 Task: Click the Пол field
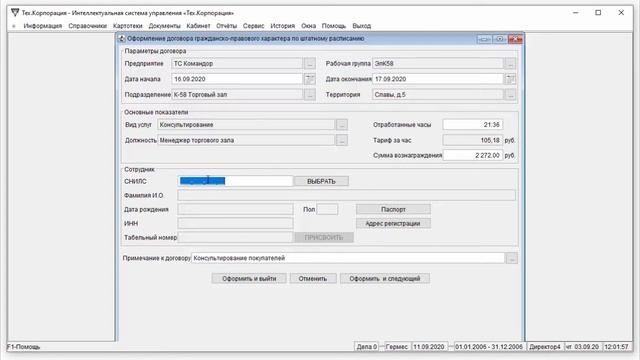point(327,209)
